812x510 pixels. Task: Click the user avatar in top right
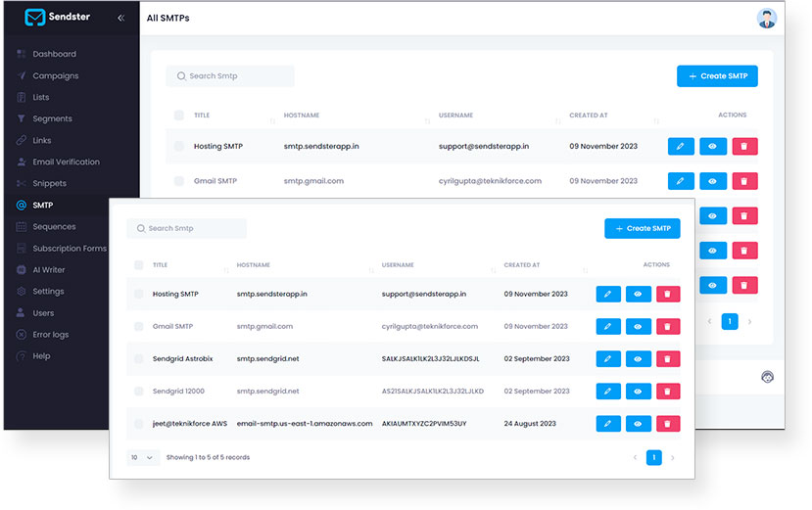pyautogui.click(x=766, y=19)
